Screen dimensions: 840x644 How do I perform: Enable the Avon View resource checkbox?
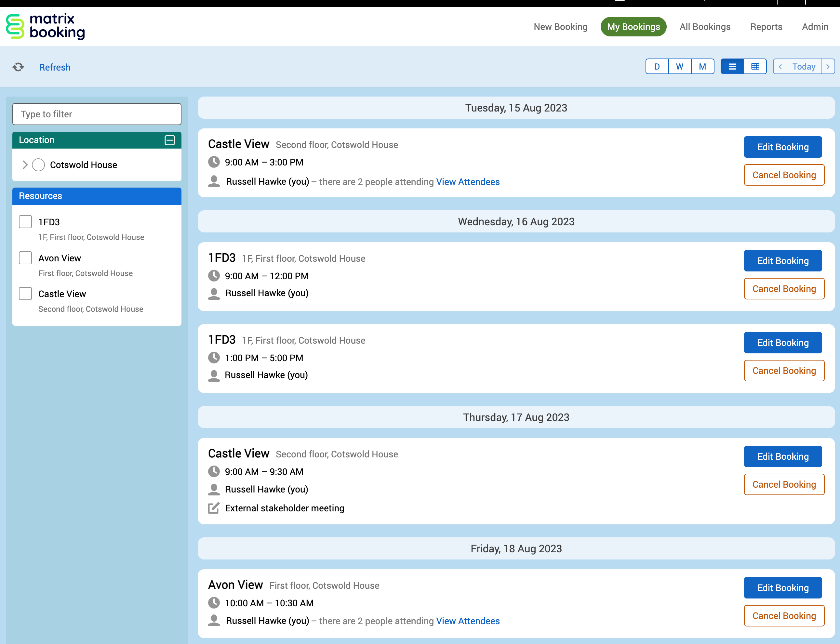point(25,258)
